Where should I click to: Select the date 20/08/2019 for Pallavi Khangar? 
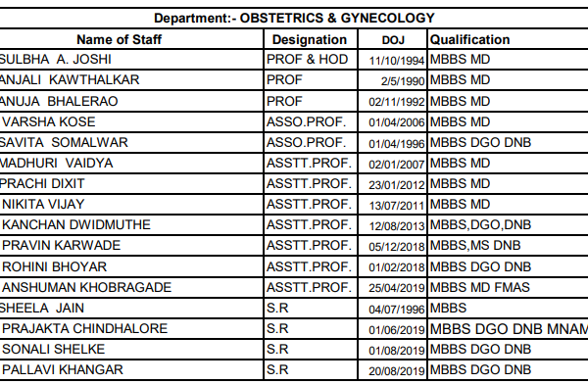tap(396, 371)
